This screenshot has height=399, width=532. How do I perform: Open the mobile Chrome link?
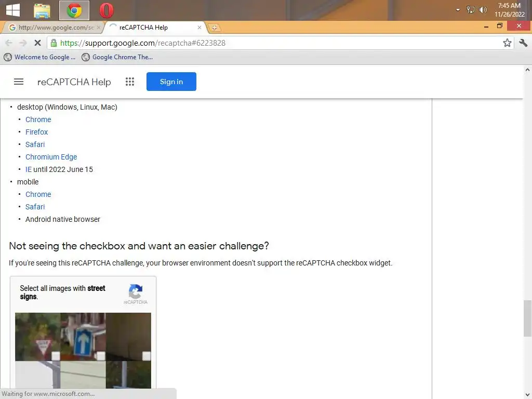tap(38, 194)
